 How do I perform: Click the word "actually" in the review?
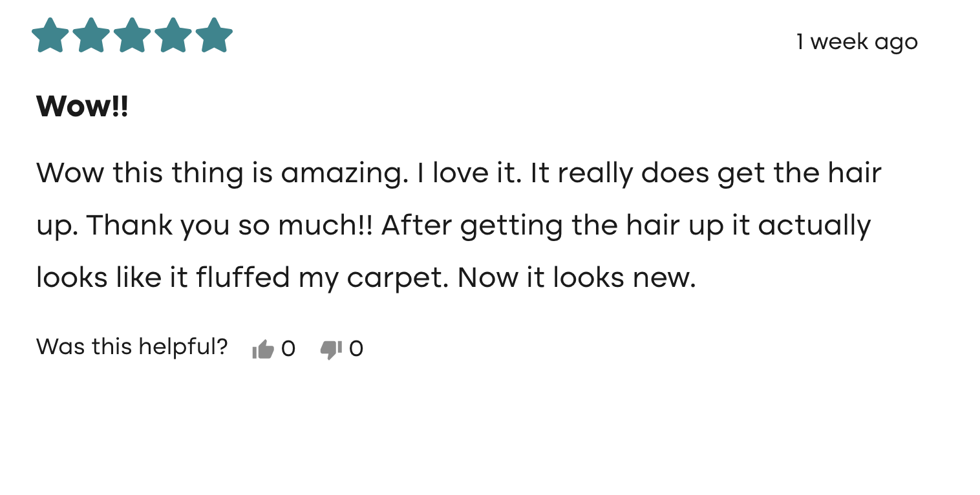[x=814, y=226]
